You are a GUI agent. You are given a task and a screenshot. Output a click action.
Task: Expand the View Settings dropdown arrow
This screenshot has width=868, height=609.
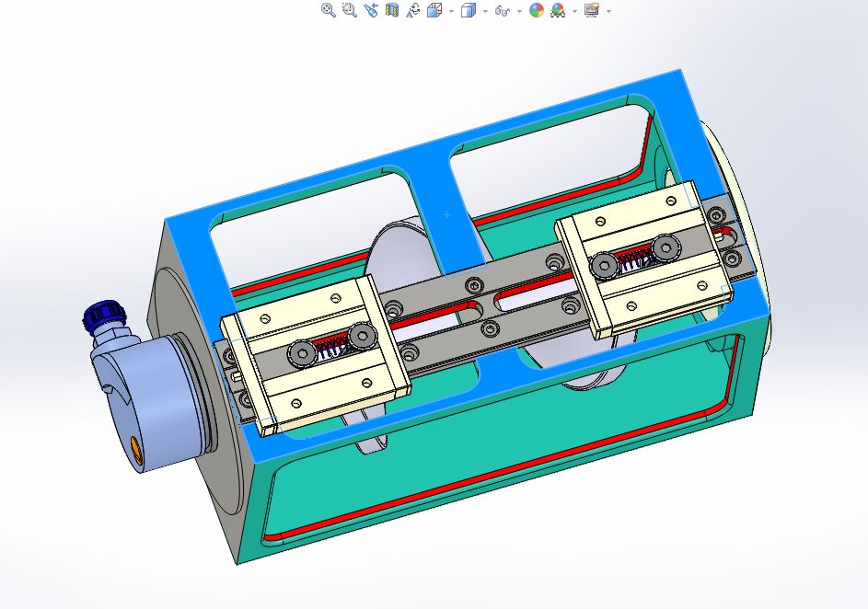pos(608,11)
